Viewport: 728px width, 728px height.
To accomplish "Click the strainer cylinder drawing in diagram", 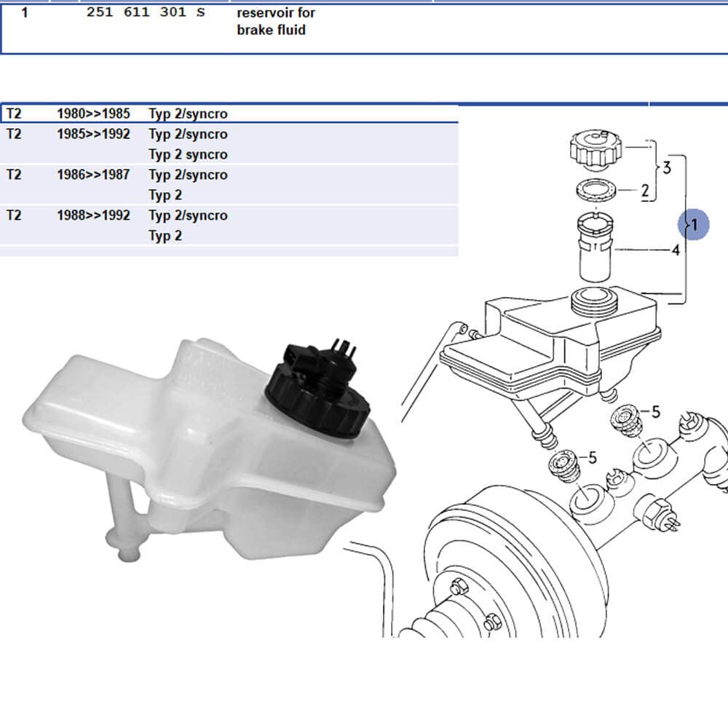I will pos(595,247).
